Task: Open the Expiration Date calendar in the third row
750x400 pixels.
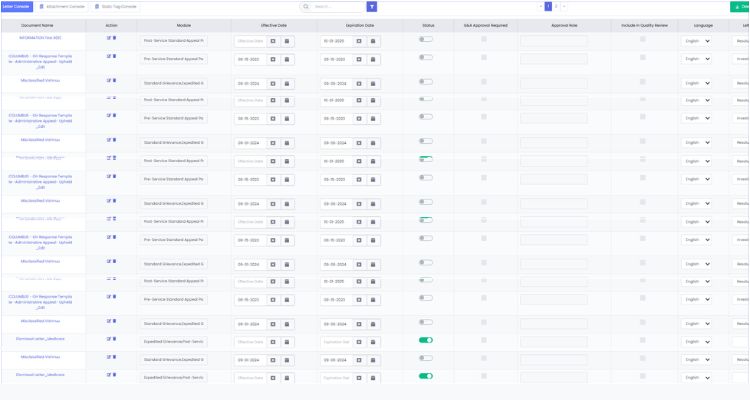Action: [x=373, y=83]
